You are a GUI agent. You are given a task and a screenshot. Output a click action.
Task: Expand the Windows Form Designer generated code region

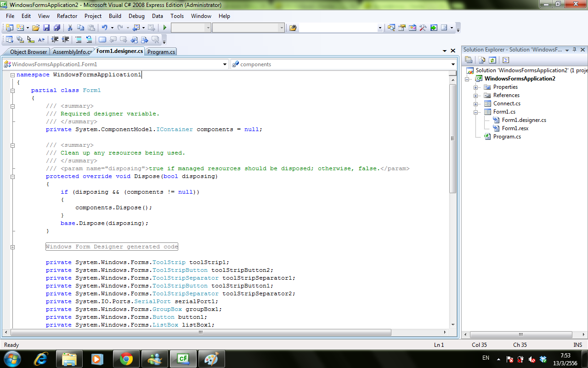click(13, 247)
